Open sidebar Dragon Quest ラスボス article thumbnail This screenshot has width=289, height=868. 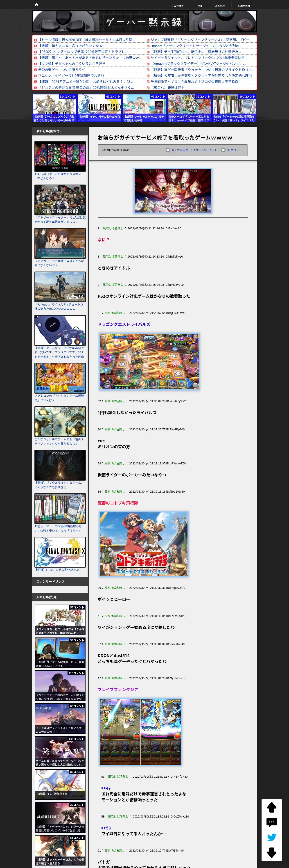pyautogui.click(x=60, y=156)
